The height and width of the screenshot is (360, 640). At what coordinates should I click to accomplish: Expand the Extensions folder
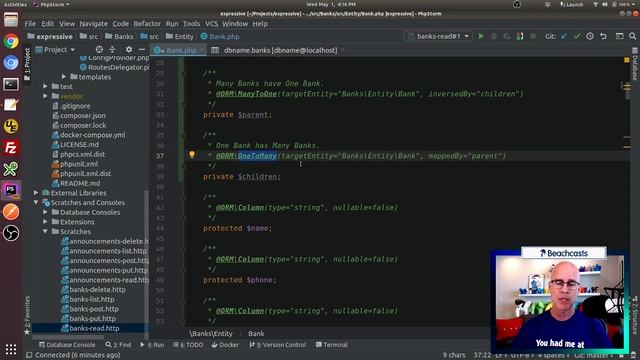pyautogui.click(x=45, y=222)
